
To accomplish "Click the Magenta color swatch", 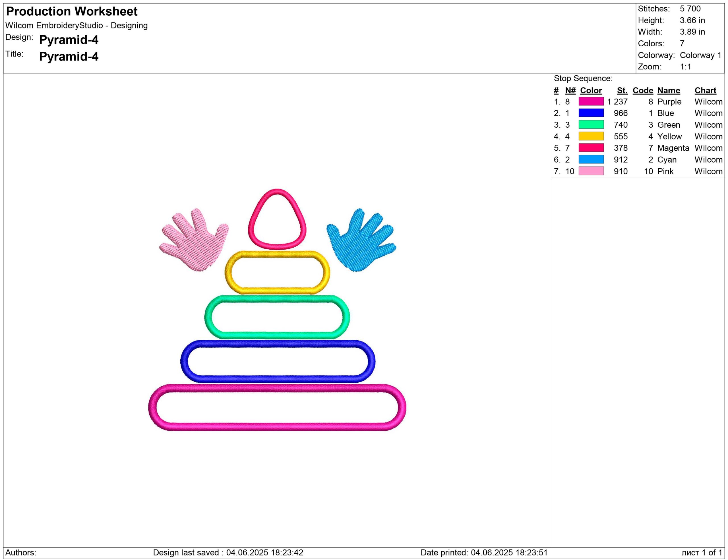I will click(x=591, y=148).
